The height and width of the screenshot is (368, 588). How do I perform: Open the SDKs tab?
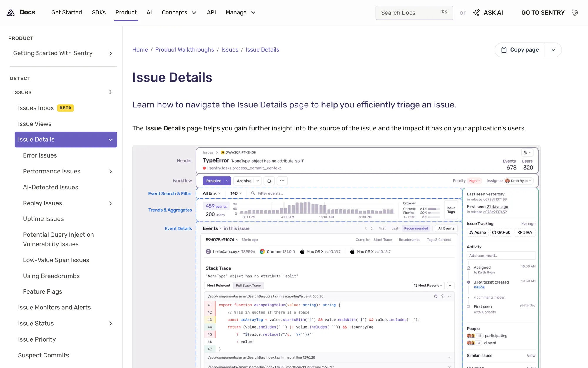tap(99, 12)
